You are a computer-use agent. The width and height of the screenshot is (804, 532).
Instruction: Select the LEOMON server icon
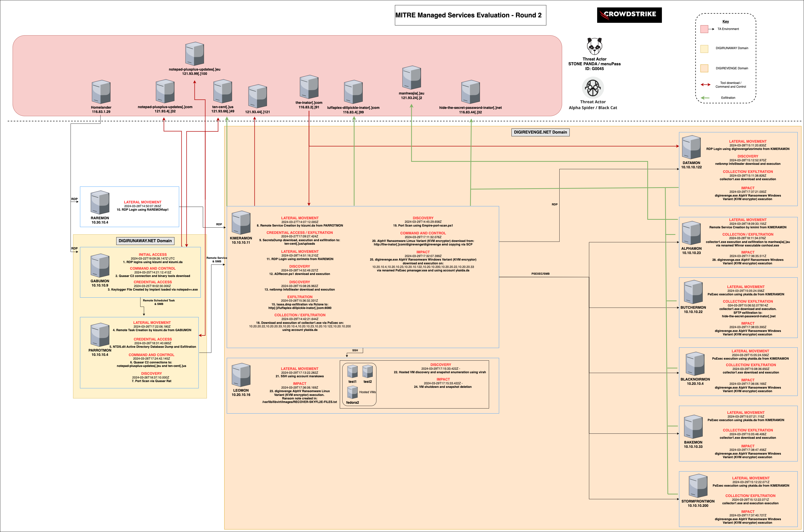(241, 375)
